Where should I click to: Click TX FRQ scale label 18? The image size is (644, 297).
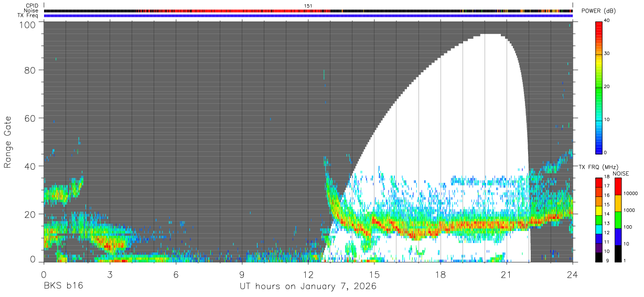tap(606, 178)
